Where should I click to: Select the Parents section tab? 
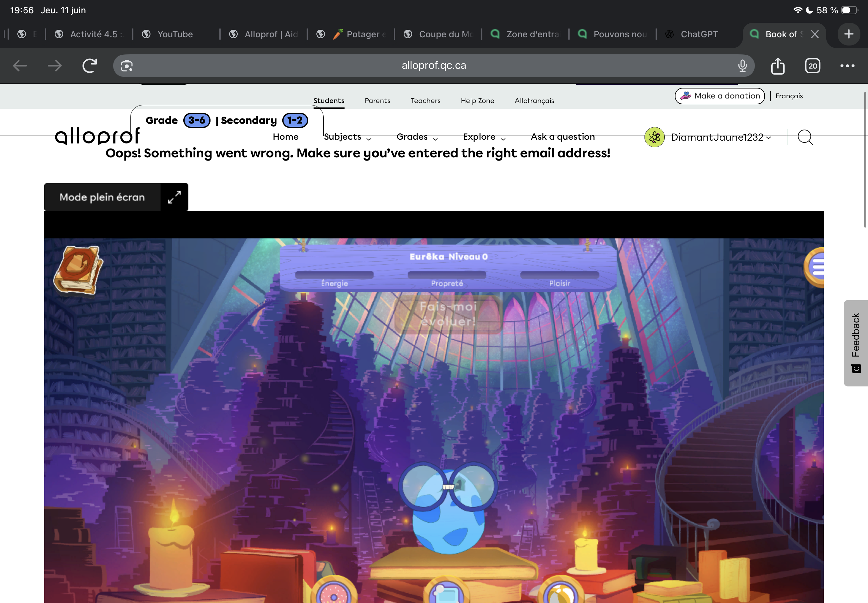(x=377, y=100)
